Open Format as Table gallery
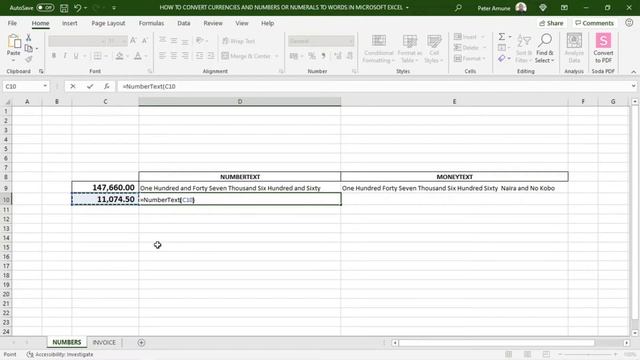This screenshot has width=640, height=360. tap(409, 49)
